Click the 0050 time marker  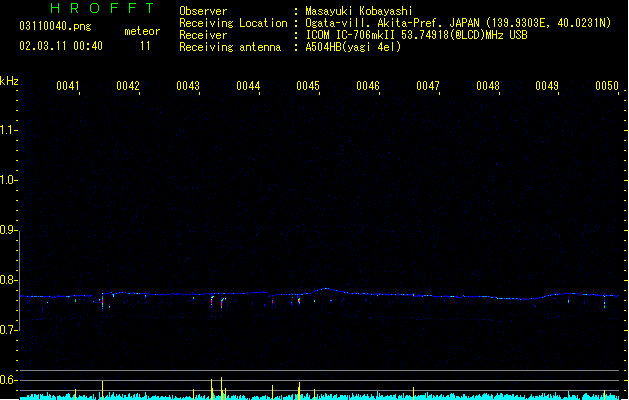pyautogui.click(x=607, y=86)
